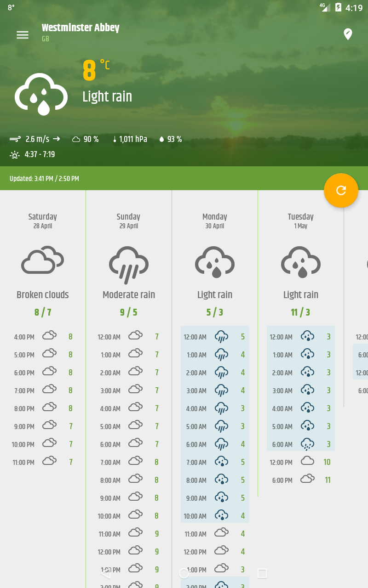
Task: Tap Sunday's moderate rain icon
Action: coord(129,265)
